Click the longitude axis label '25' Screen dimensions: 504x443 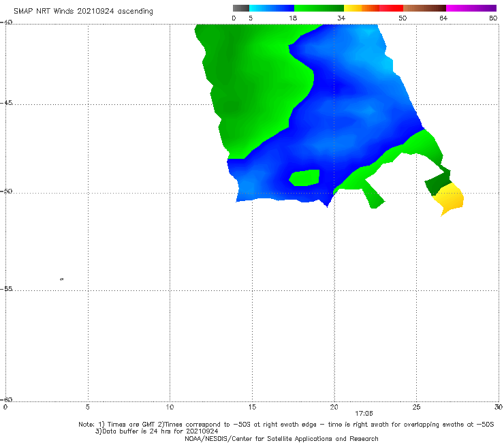point(416,407)
